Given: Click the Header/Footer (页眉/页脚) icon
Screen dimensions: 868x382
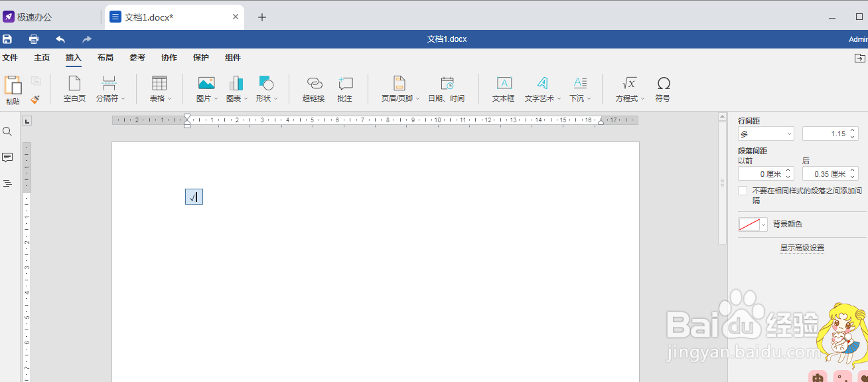Looking at the screenshot, I should (x=399, y=83).
